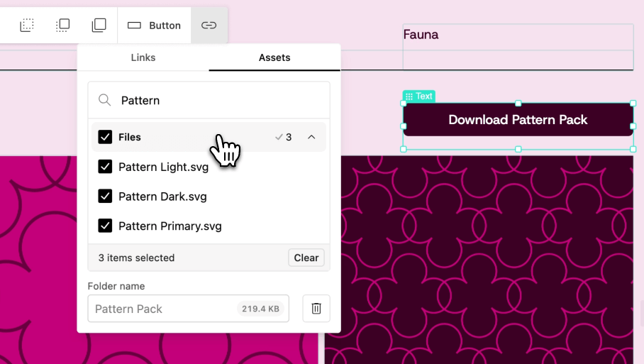This screenshot has height=364, width=644.
Task: Uncheck the Files group checkbox
Action: coord(105,137)
